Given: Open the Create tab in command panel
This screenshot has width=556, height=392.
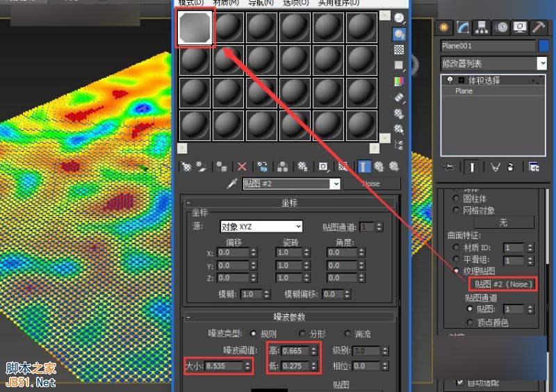Looking at the screenshot, I should [x=443, y=27].
